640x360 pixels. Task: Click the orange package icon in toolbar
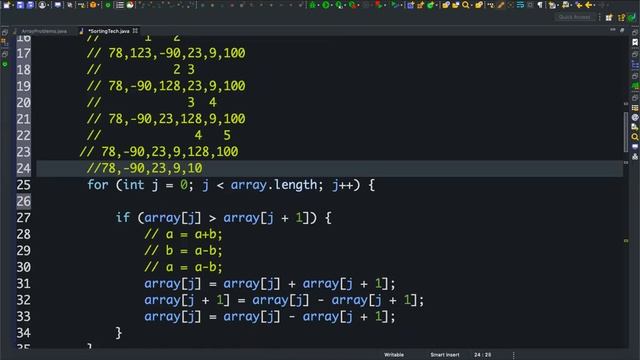pos(93,5)
